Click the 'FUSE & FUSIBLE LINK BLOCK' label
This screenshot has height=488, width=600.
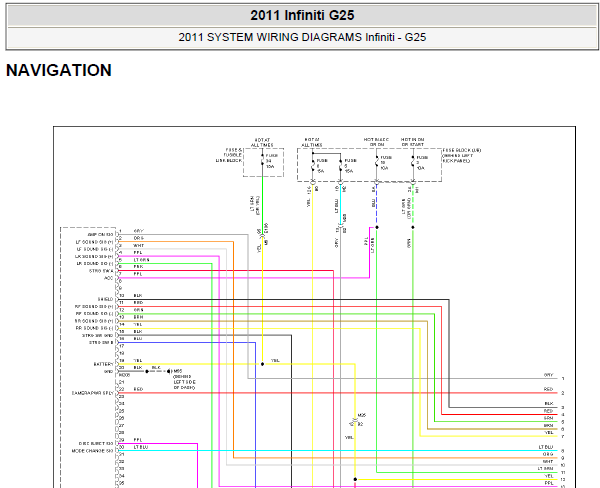(x=230, y=155)
